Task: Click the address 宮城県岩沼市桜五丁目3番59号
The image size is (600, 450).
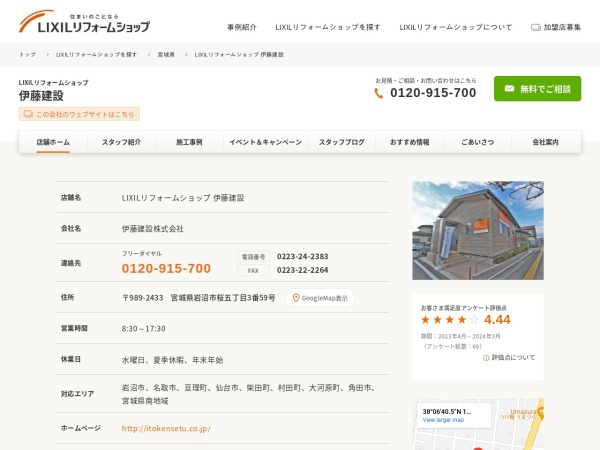Action: (223, 298)
